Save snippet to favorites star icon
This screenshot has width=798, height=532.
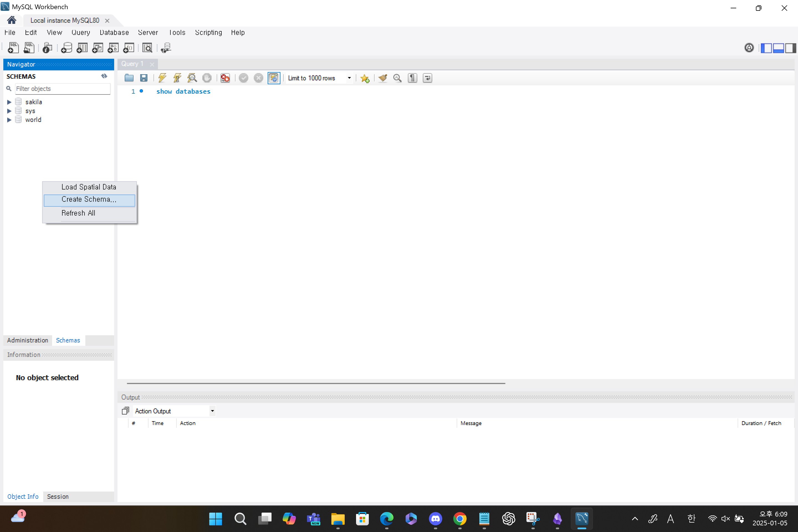tap(365, 78)
